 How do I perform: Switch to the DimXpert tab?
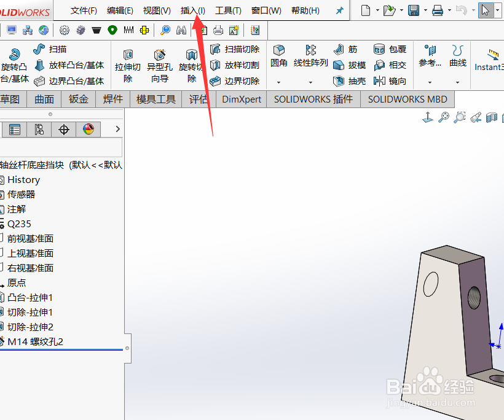(x=242, y=99)
